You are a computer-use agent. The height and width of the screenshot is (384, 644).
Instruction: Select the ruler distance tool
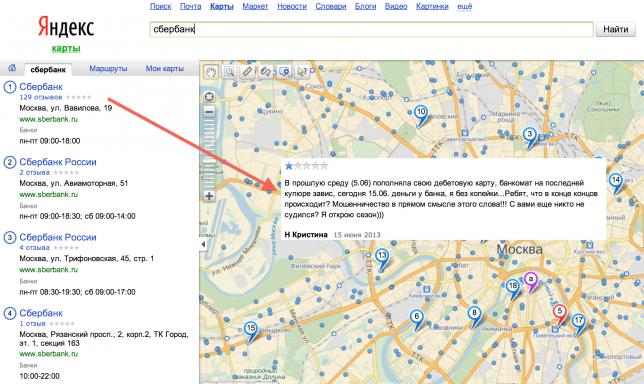(247, 72)
